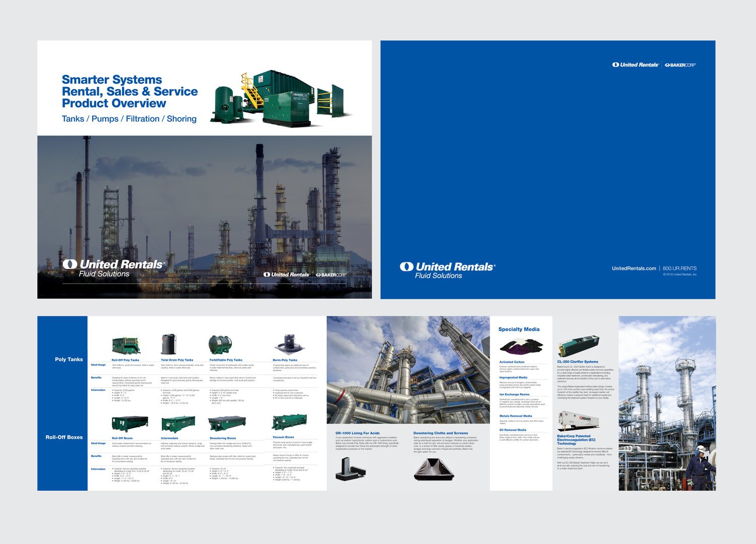The width and height of the screenshot is (756, 544).
Task: Click the 'Specialty Media' section title
Action: (519, 329)
